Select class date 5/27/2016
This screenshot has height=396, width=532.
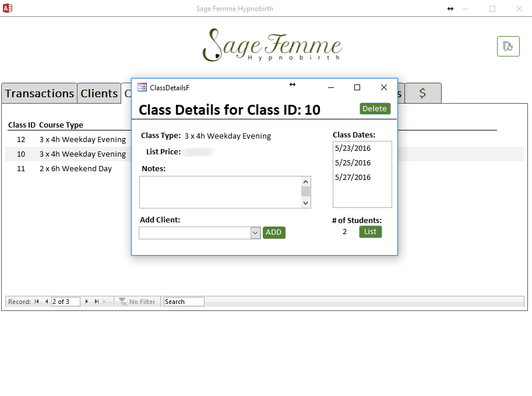point(353,177)
